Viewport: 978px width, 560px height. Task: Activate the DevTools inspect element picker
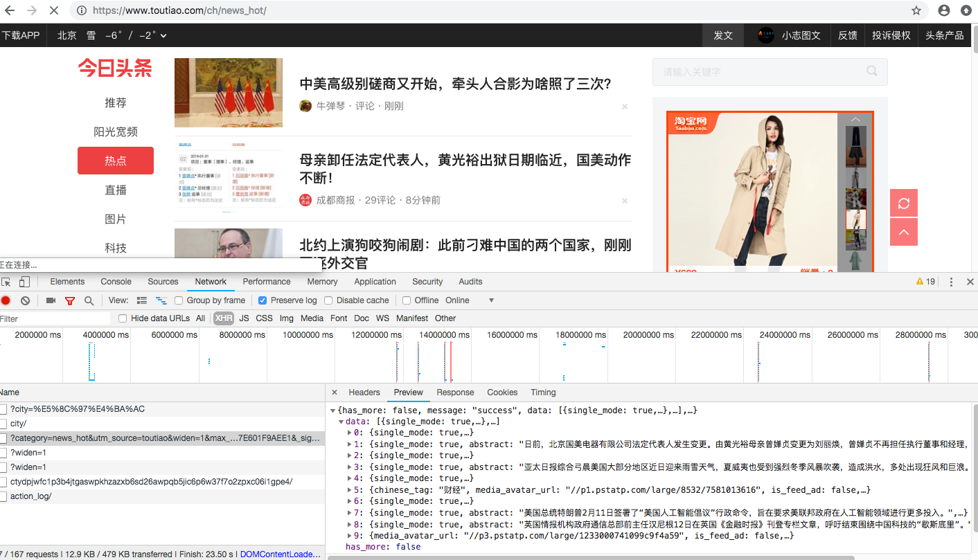[x=6, y=282]
